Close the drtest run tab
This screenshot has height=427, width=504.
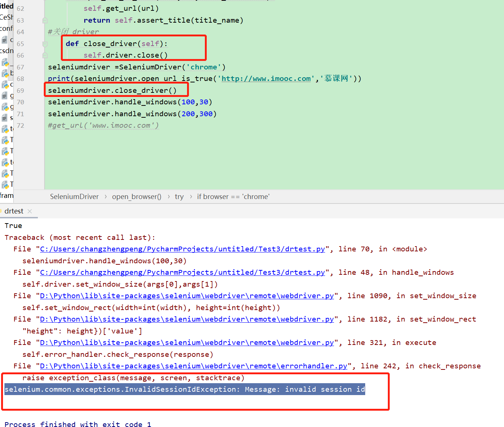point(30,211)
